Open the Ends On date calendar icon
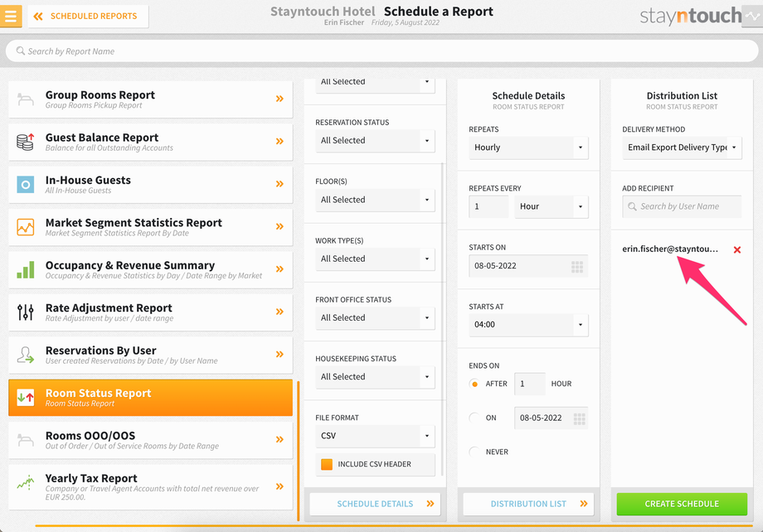 pos(579,418)
